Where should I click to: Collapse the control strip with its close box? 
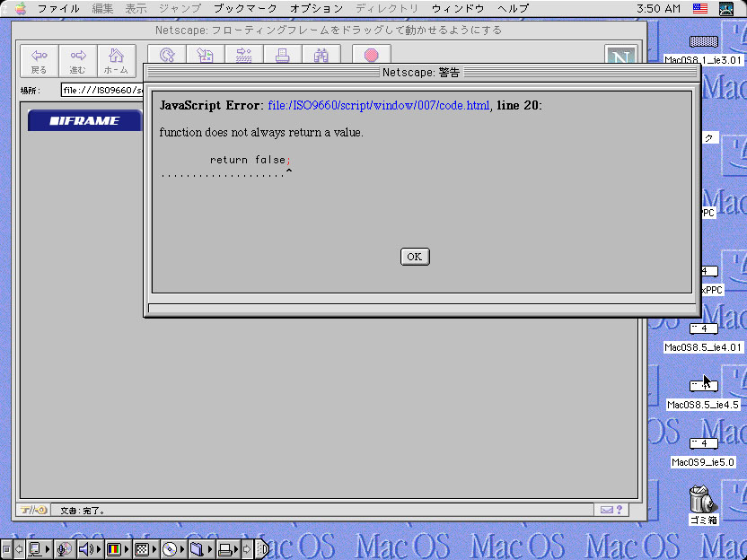[5, 549]
